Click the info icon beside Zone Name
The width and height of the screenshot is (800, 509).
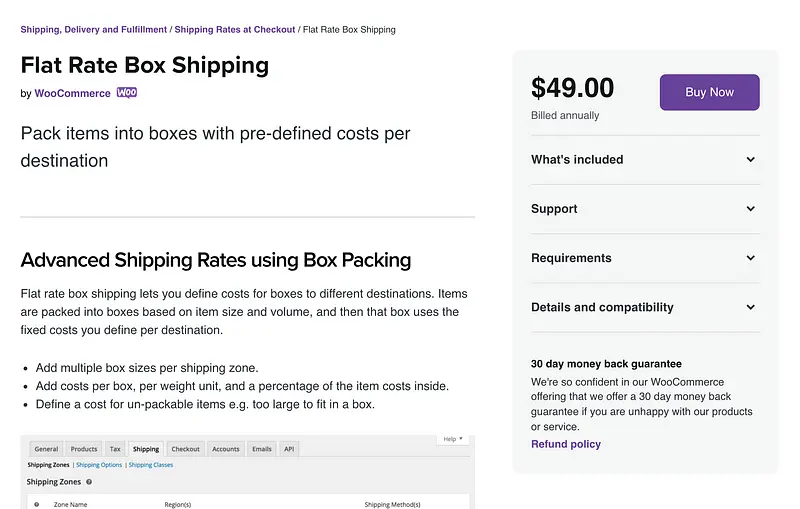[x=37, y=504]
